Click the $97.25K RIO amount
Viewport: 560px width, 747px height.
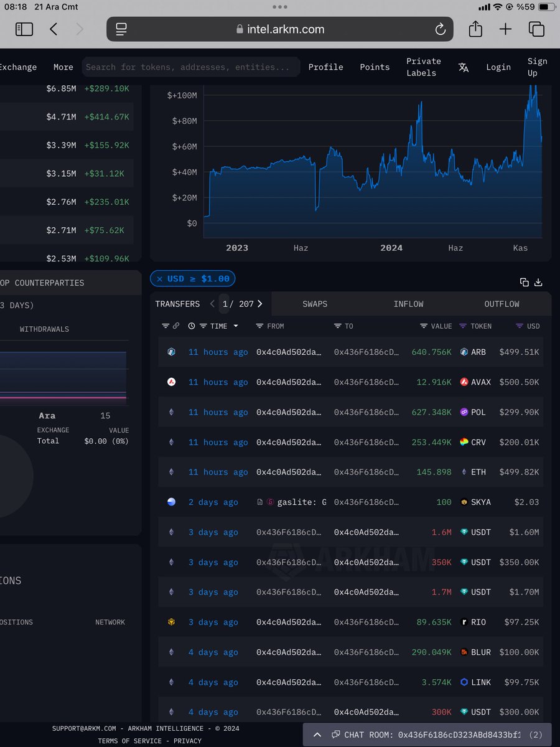click(x=521, y=622)
